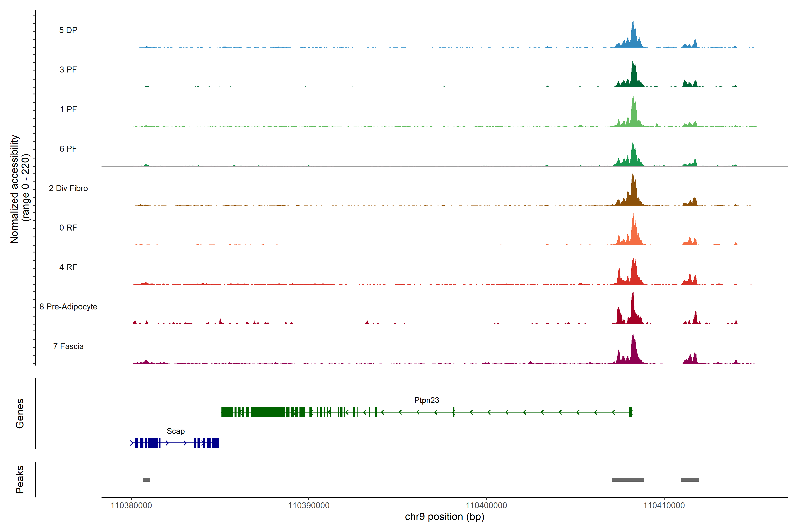Click the Ptpn23 gene name label

pyautogui.click(x=426, y=400)
